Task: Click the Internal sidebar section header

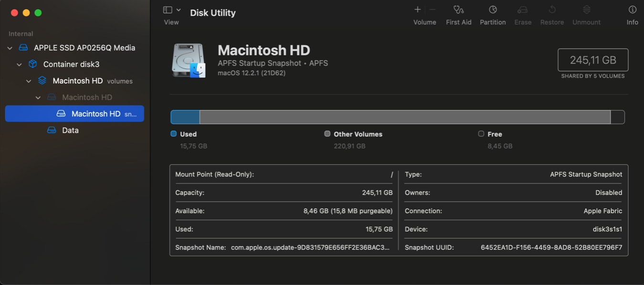Action: (x=21, y=34)
